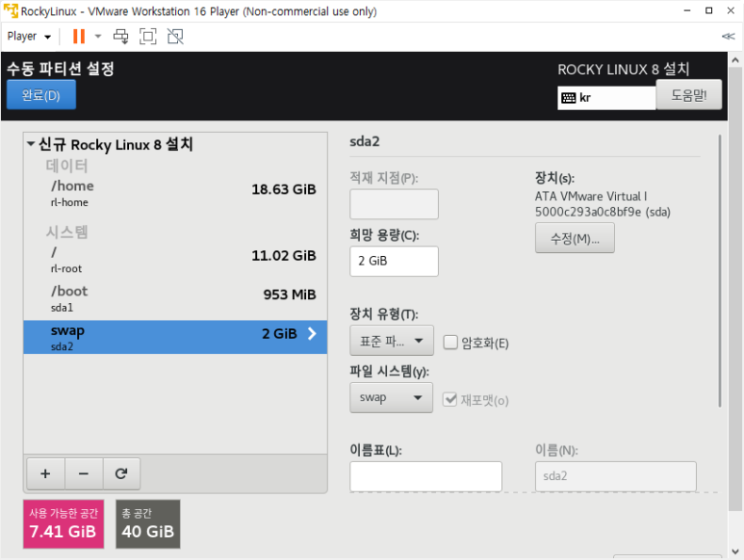The image size is (744, 560).
Task: Send Ctrl+Alt+Del to the virtual machine
Action: (x=120, y=37)
